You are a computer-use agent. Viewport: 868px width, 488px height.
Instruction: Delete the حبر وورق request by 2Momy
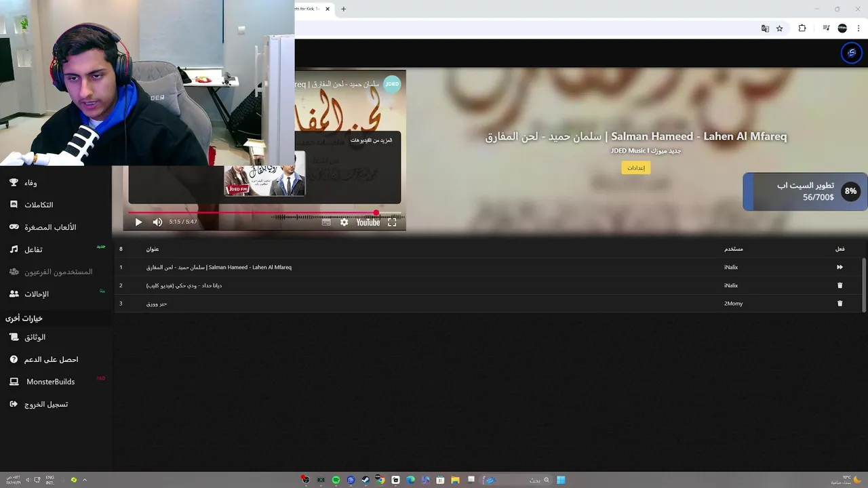point(840,304)
